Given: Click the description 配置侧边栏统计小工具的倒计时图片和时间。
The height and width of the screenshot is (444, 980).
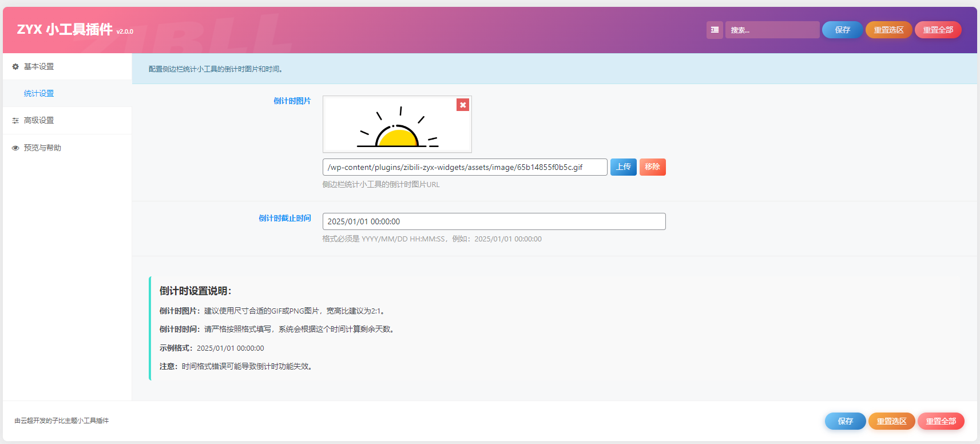Looking at the screenshot, I should click(216, 69).
